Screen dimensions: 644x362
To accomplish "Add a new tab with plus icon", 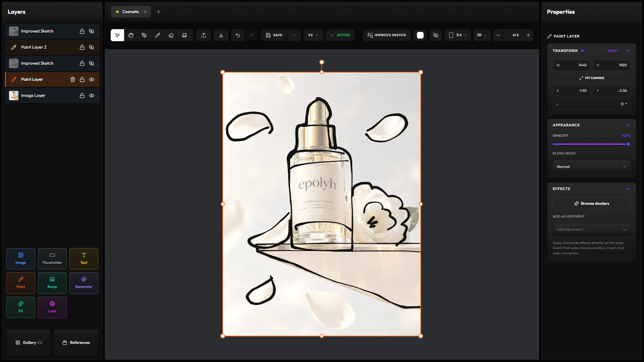I will click(x=159, y=12).
